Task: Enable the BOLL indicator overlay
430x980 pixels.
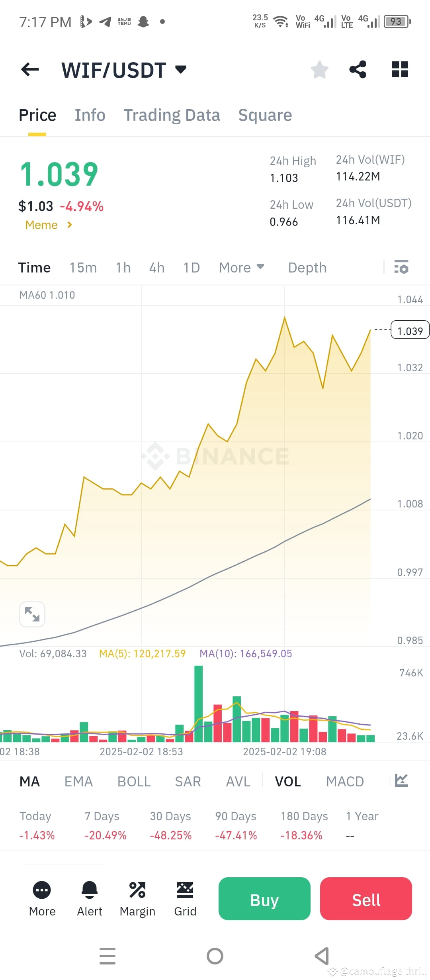Action: (133, 781)
